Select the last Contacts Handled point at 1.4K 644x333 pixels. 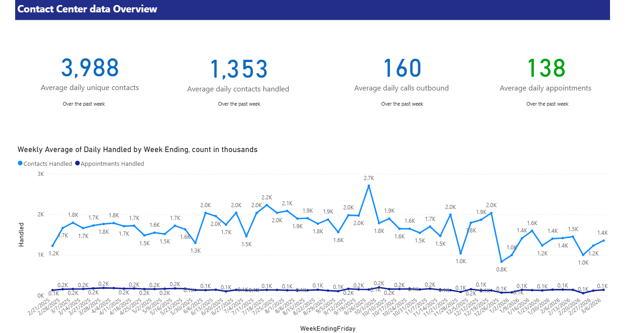click(x=604, y=240)
